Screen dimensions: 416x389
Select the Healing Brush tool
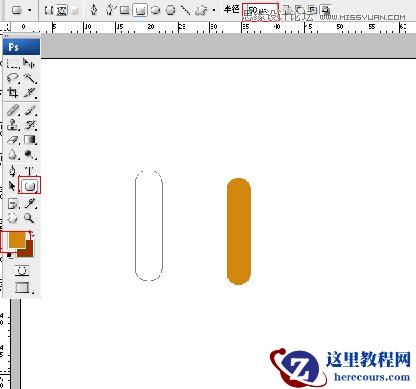coord(13,110)
